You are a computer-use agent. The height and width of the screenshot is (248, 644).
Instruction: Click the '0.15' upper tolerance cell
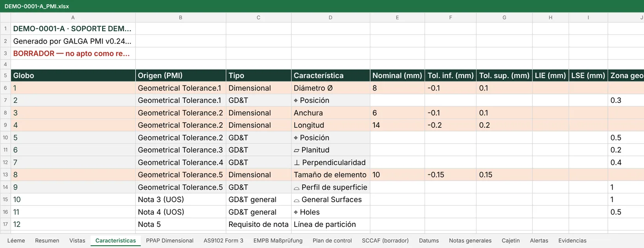pos(504,175)
